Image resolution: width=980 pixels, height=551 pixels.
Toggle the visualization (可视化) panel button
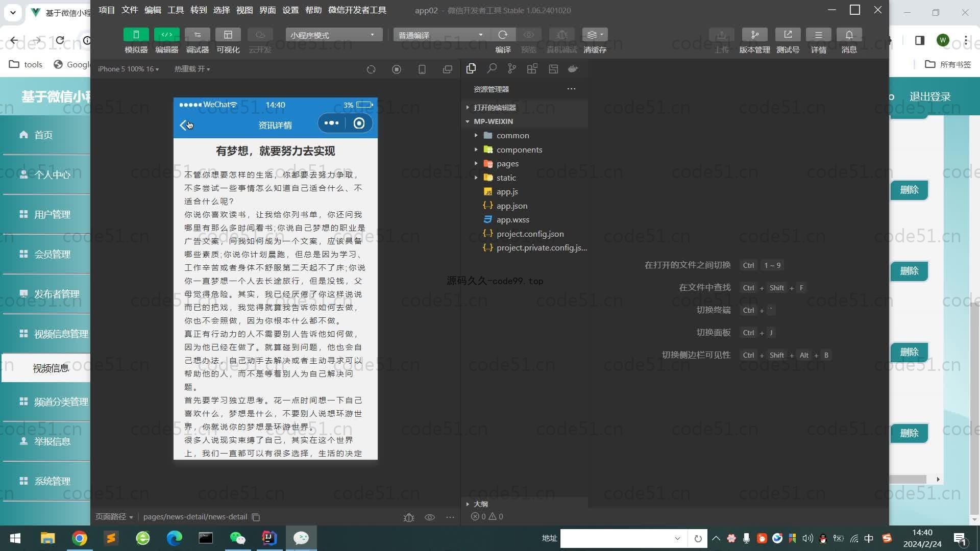(228, 35)
